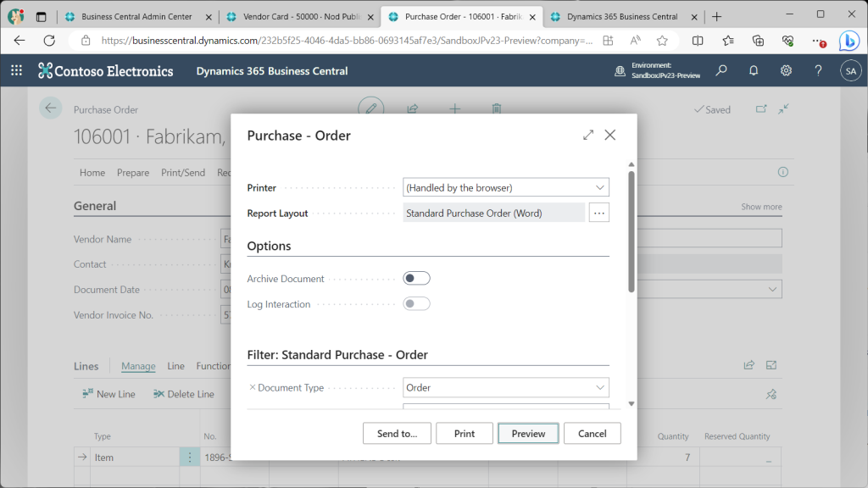Click Show more in General section

click(761, 207)
